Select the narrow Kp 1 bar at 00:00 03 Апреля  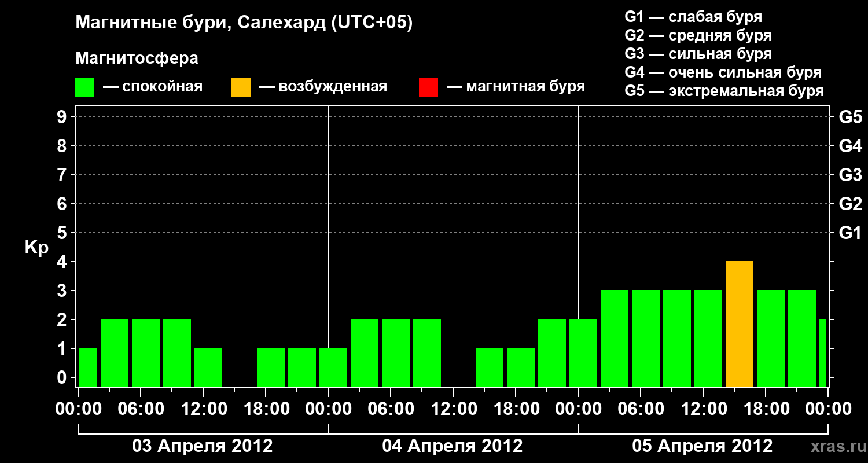coord(88,367)
